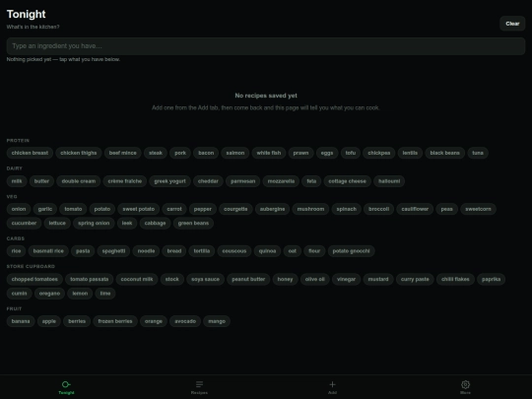Pick the potato gnocchi chip
532x399 pixels.
[x=351, y=251]
